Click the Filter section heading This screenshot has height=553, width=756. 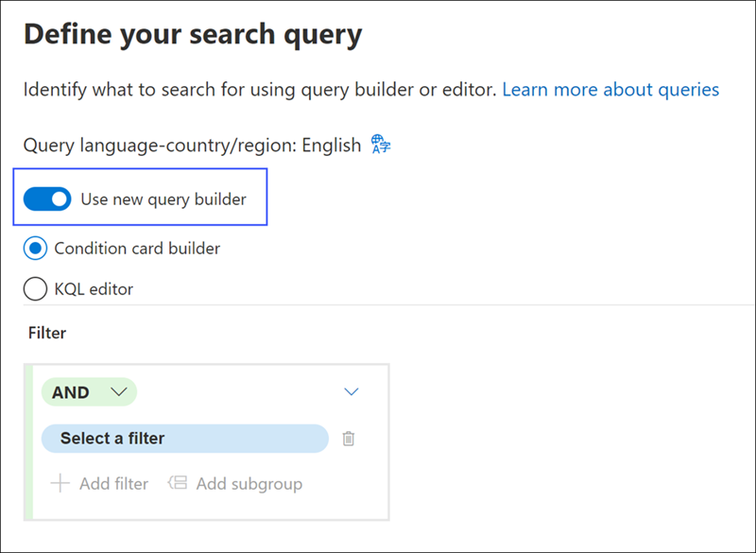tap(47, 333)
